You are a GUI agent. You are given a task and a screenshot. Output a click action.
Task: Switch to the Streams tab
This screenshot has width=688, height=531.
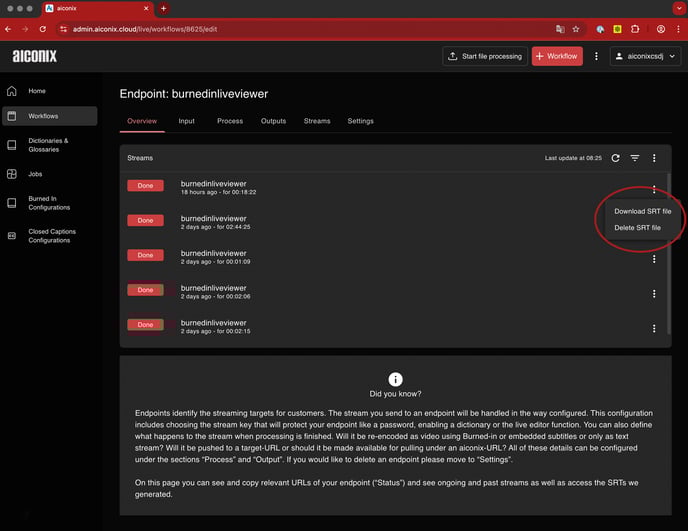tap(317, 121)
